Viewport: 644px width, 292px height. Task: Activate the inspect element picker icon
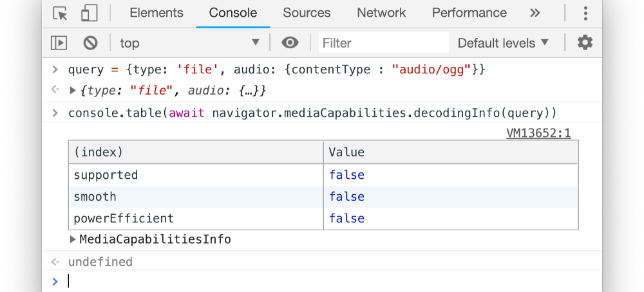pos(60,14)
